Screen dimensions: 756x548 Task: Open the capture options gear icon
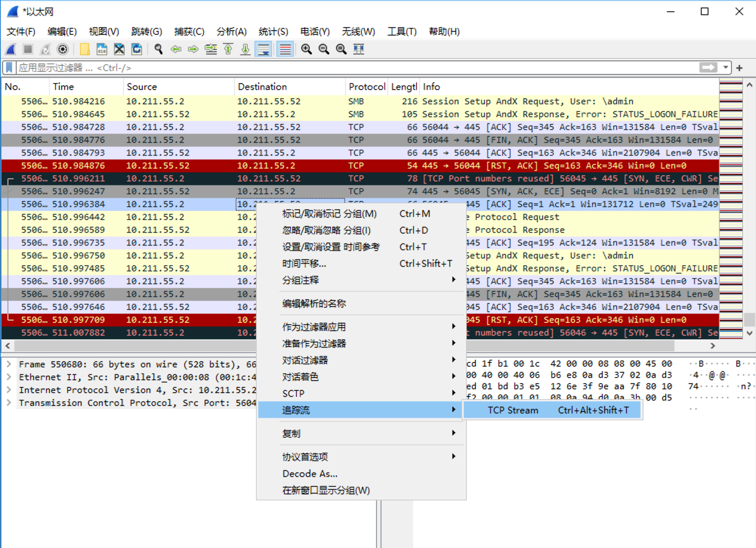(63, 49)
